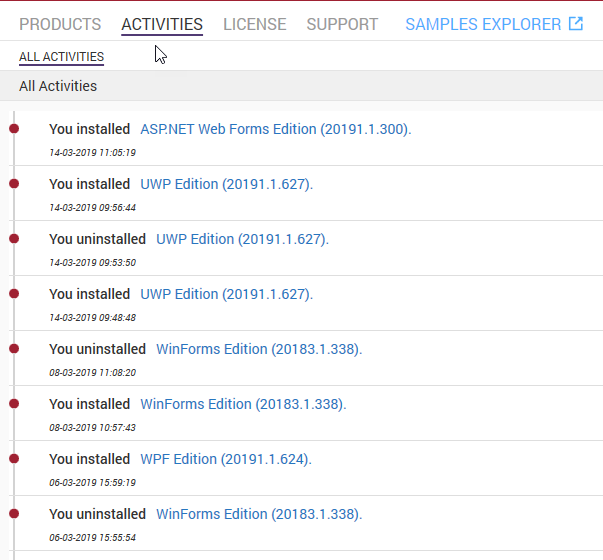Go to the SUPPORT tab

click(x=342, y=24)
